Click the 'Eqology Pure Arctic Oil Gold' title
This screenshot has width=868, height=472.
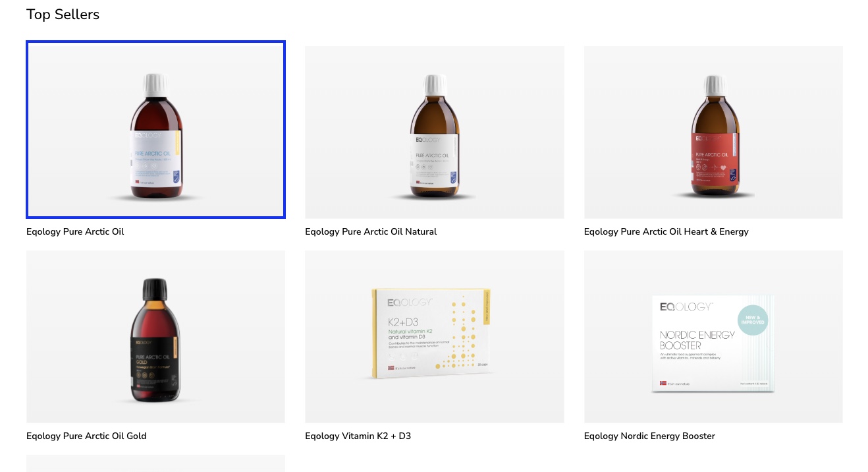tap(86, 436)
